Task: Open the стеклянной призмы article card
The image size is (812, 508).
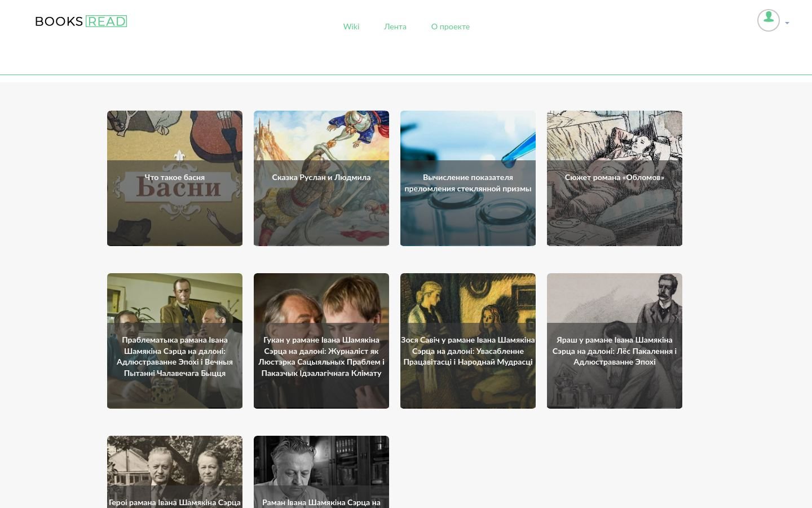Action: point(468,178)
